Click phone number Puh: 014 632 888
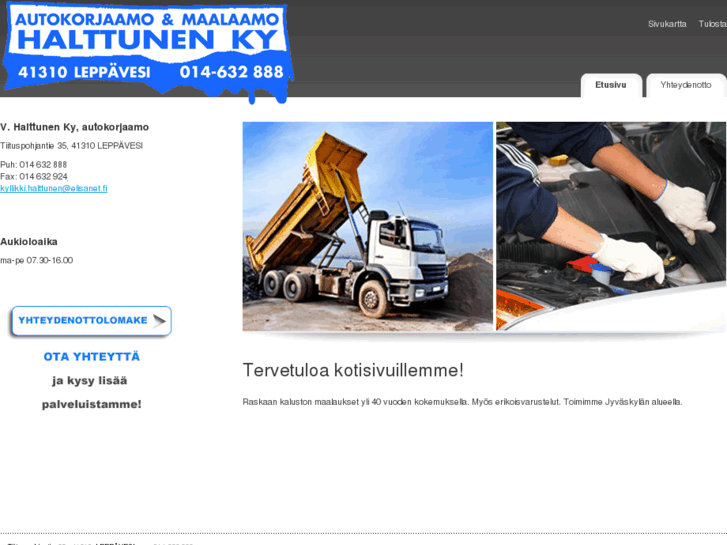 tap(33, 165)
